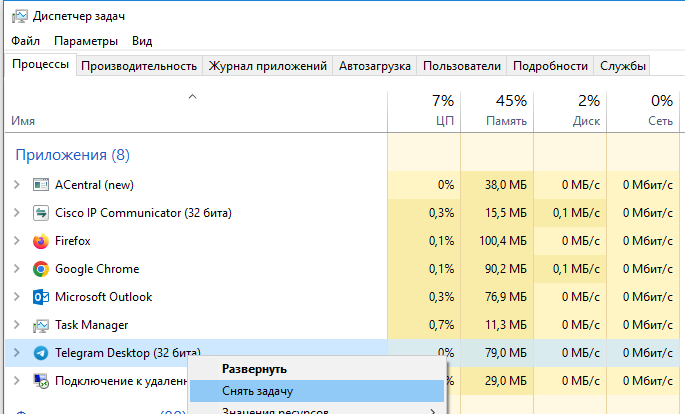This screenshot has height=414, width=685.
Task: Click Cisco memory value 15,5 МБ
Action: tap(506, 213)
